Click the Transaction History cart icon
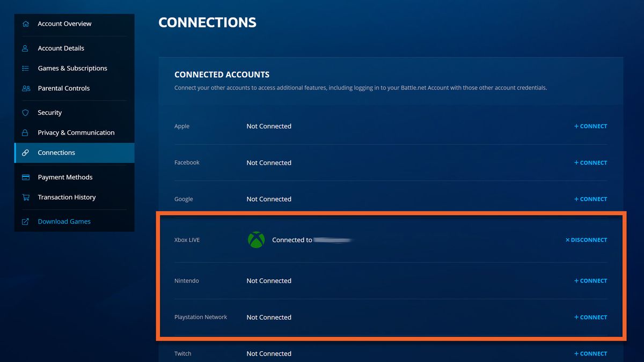Viewport: 644px width, 362px height. [x=25, y=197]
